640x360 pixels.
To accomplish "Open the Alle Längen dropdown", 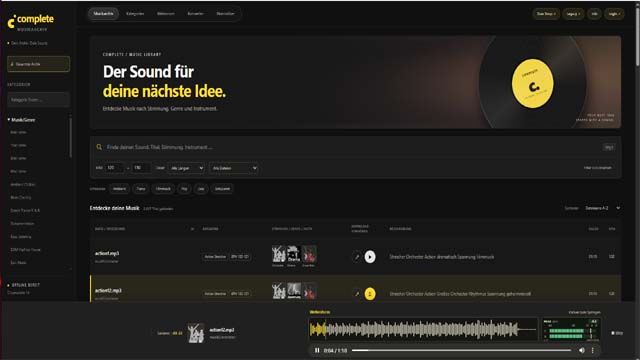I will 186,168.
